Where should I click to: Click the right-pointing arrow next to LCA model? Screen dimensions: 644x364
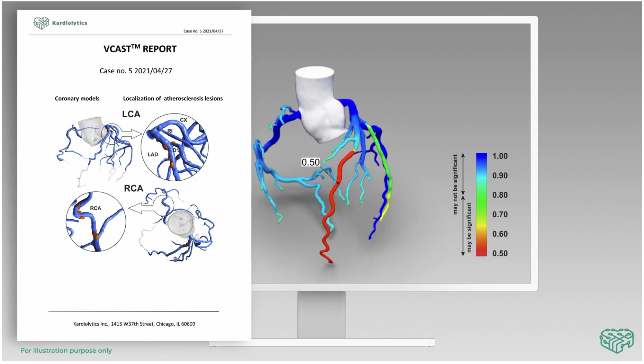click(x=131, y=134)
